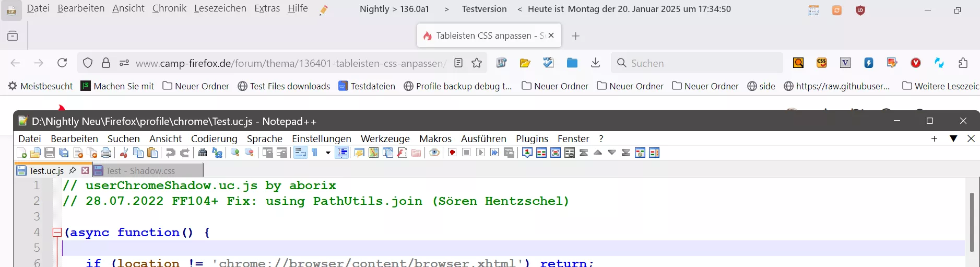Open the Firefox downloads arrow icon
Screen dimensions: 980x267
point(595,63)
